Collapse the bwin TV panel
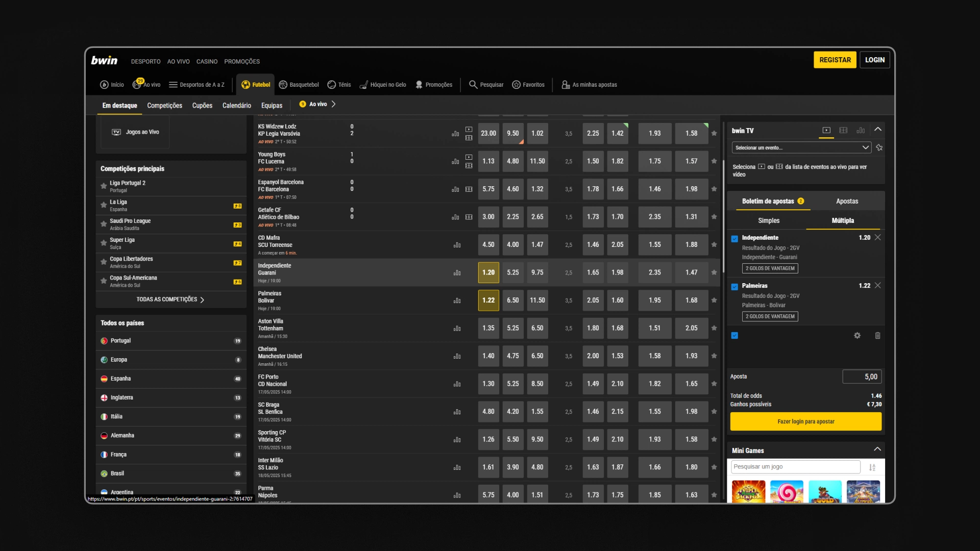Screen dimensions: 980x551 878,130
